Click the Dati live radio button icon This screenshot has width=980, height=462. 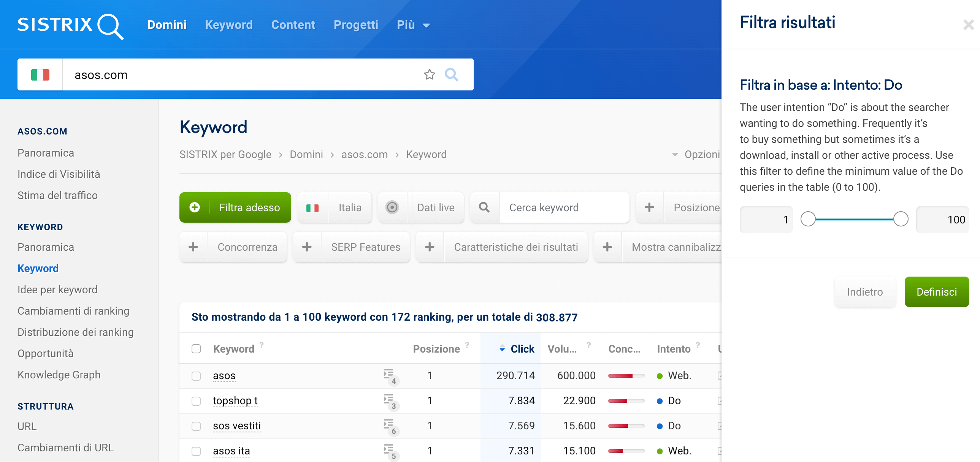point(392,207)
